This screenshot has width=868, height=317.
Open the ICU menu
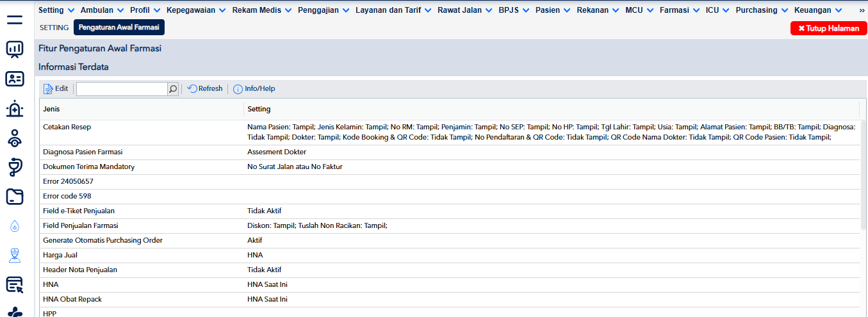click(x=717, y=10)
